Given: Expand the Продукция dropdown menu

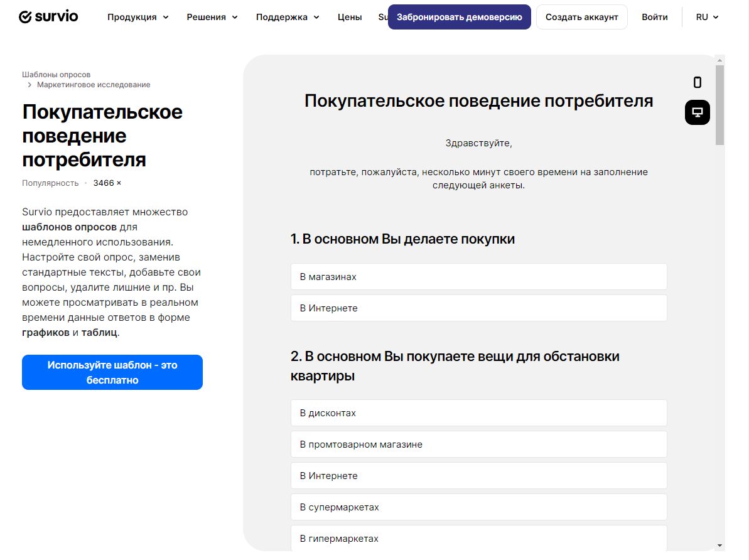Looking at the screenshot, I should pos(137,17).
